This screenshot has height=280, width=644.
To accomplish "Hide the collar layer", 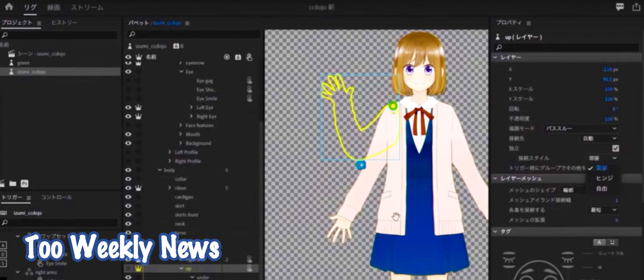I will coord(128,179).
